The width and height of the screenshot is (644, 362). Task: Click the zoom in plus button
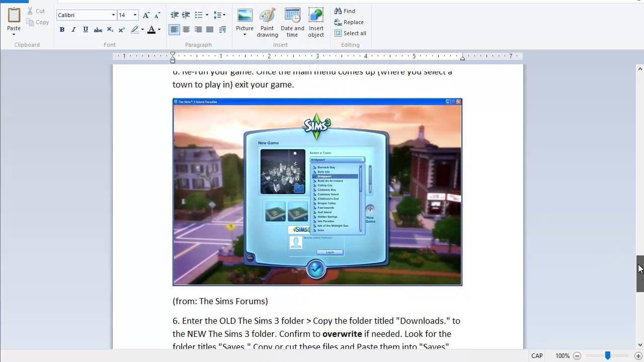pos(638,355)
